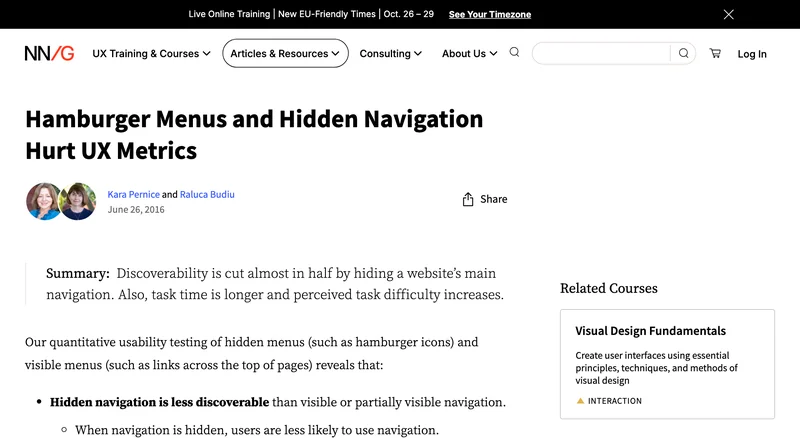Screen dimensions: 800x438
Task: Expand the Consulting menu
Action: pos(390,54)
